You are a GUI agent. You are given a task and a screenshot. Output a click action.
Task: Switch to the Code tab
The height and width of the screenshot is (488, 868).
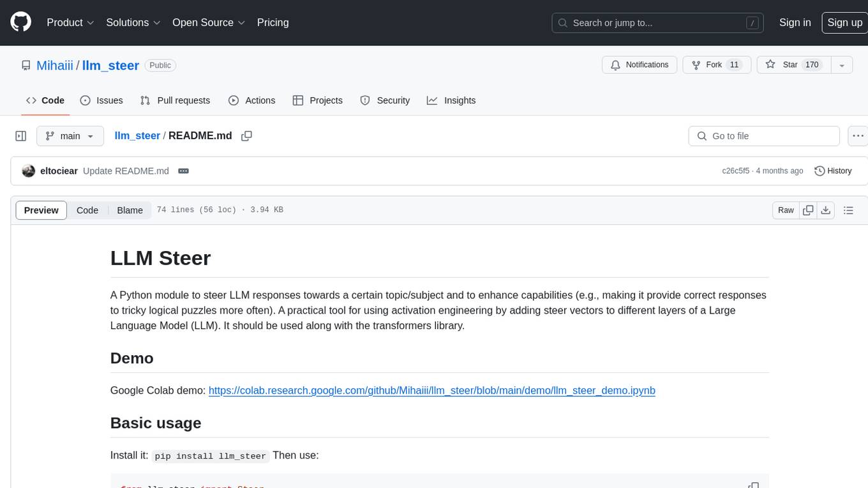pos(45,100)
